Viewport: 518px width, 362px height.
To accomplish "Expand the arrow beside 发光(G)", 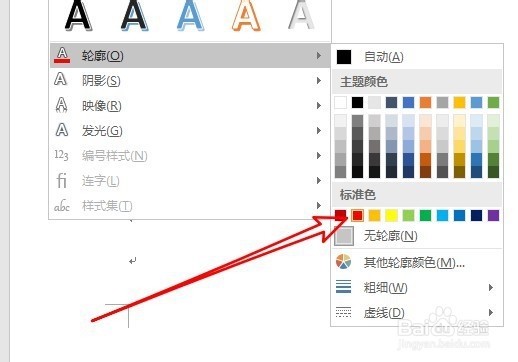I will point(319,131).
